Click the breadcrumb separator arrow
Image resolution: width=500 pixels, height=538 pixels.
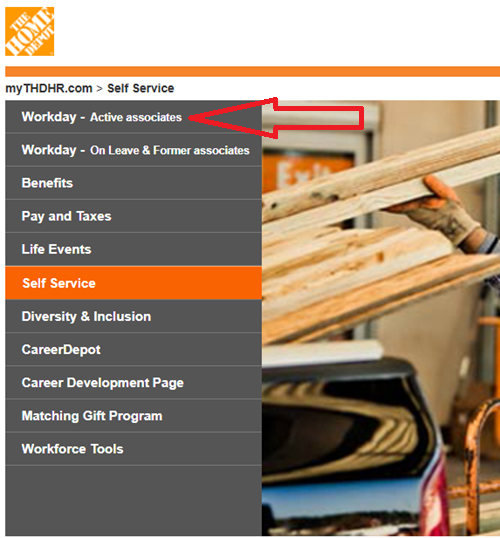[100, 89]
